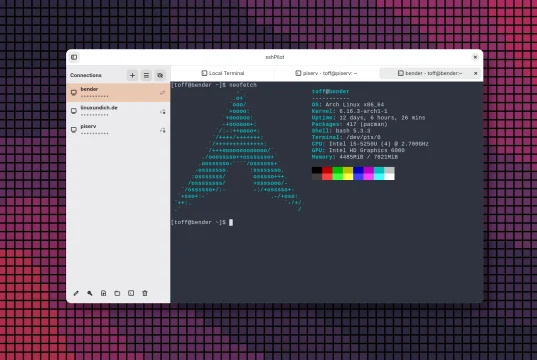This screenshot has height=360, width=537.
Task: Click the terminal icon on the bender tab
Action: [x=400, y=73]
